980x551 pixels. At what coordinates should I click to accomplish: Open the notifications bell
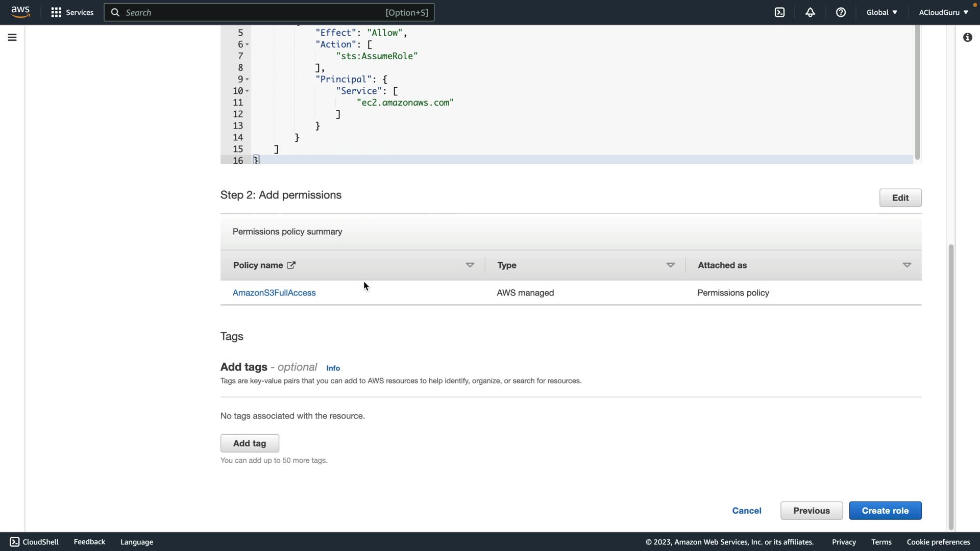810,12
